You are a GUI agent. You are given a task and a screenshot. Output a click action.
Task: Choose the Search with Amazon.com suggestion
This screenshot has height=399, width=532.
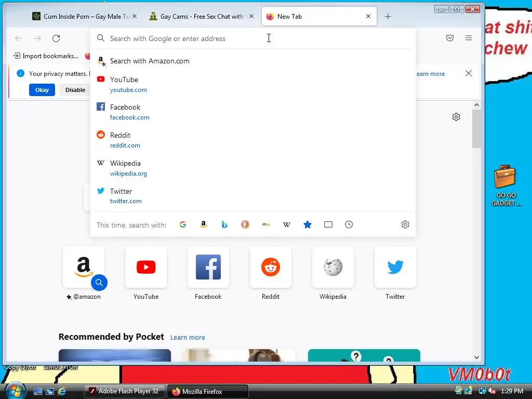(253, 61)
